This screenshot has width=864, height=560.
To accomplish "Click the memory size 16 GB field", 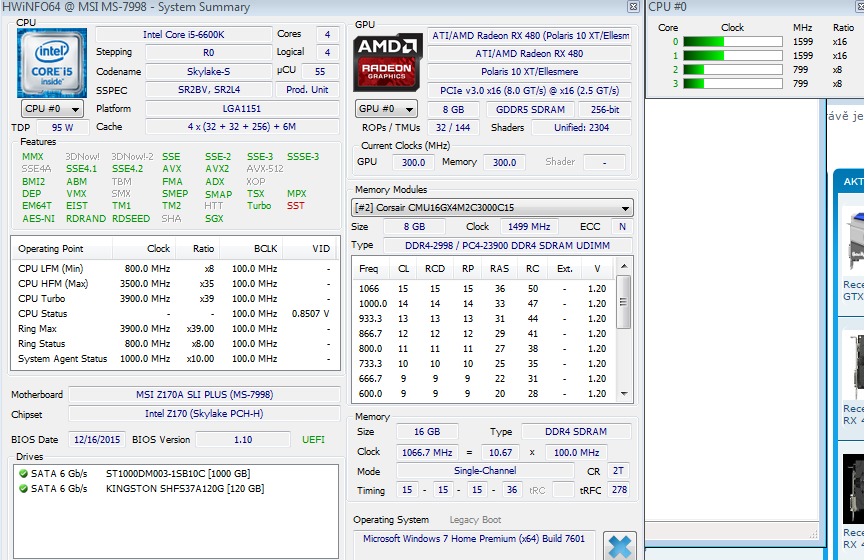I will click(x=427, y=432).
